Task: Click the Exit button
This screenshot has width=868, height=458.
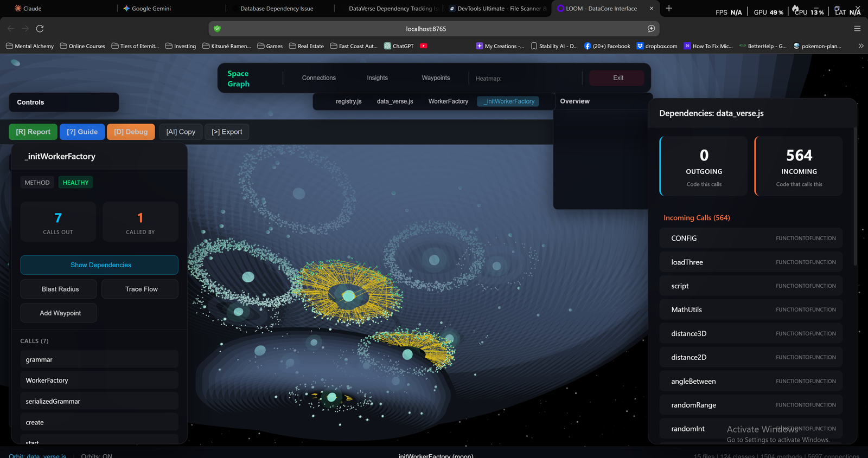Action: (617, 78)
